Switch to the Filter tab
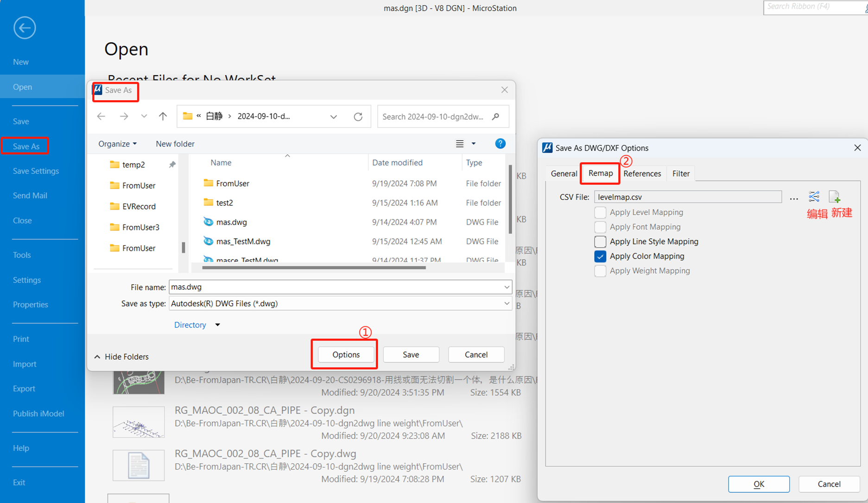The height and width of the screenshot is (503, 868). click(681, 173)
